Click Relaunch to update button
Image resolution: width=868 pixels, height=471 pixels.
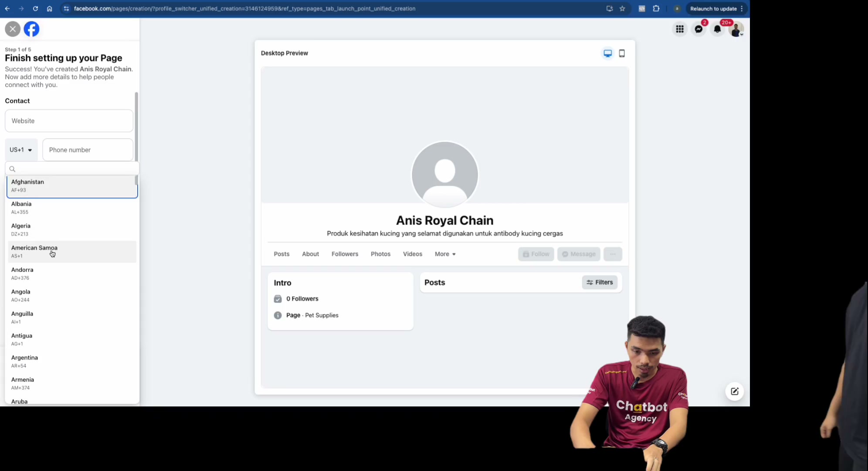[717, 9]
